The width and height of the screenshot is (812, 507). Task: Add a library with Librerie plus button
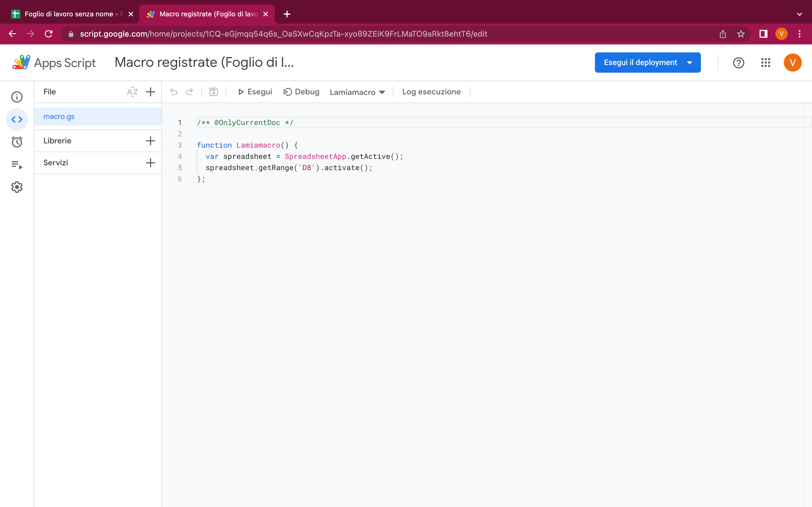pos(151,141)
